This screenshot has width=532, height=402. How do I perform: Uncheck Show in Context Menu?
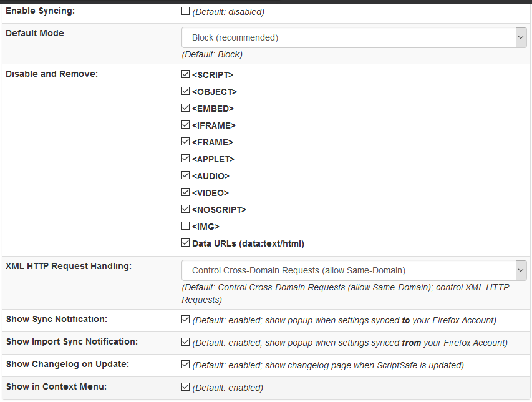pos(185,387)
